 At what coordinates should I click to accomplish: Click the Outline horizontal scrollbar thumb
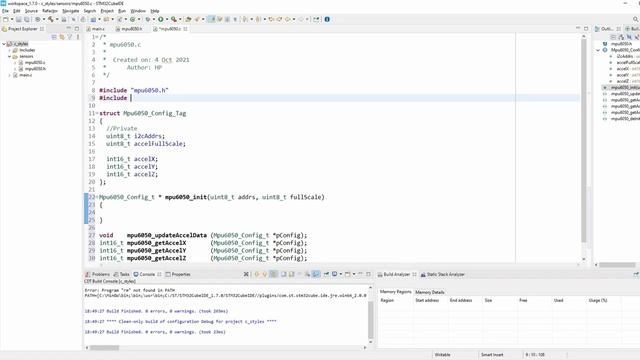click(x=617, y=265)
